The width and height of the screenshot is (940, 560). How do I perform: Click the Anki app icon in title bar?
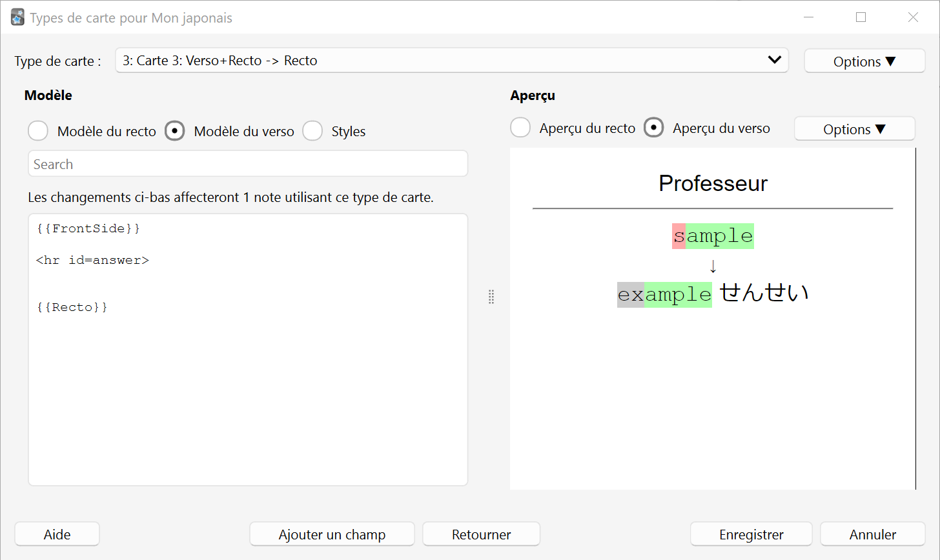point(17,17)
